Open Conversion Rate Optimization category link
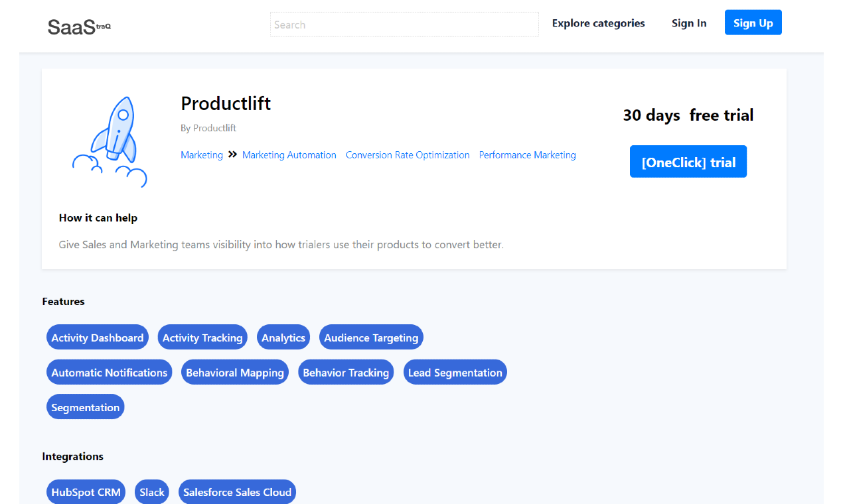843x504 pixels. pyautogui.click(x=408, y=155)
